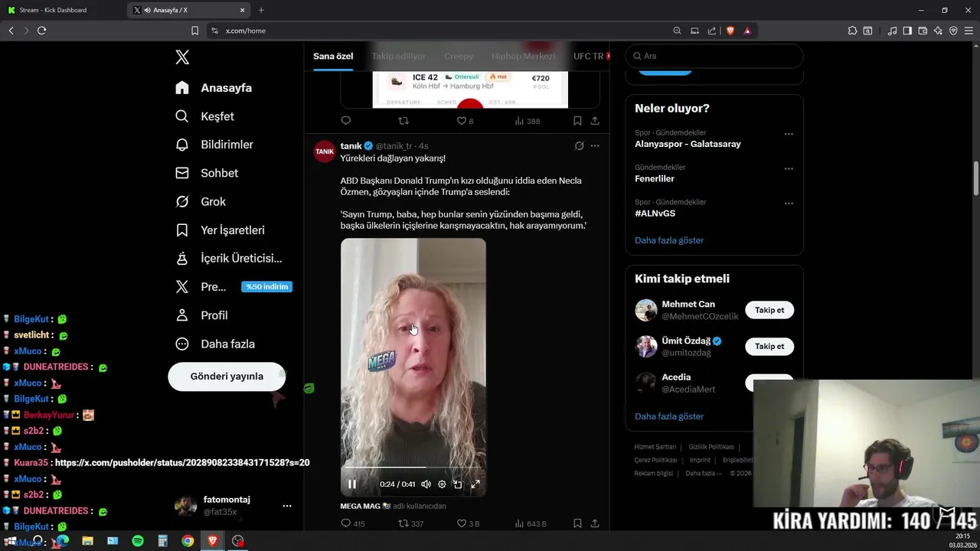980x551 pixels.
Task: Bookmark the upper post with 388 views
Action: [x=577, y=121]
